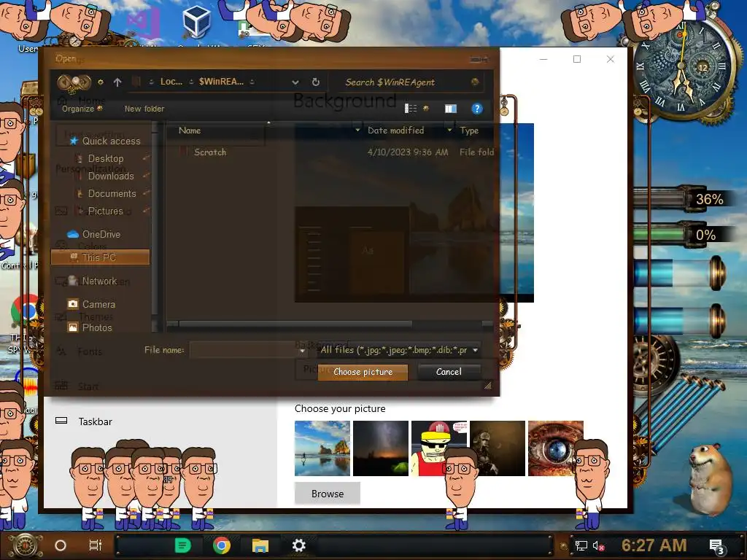The height and width of the screenshot is (560, 747).
Task: Click Browse in the Settings window
Action: [328, 494]
